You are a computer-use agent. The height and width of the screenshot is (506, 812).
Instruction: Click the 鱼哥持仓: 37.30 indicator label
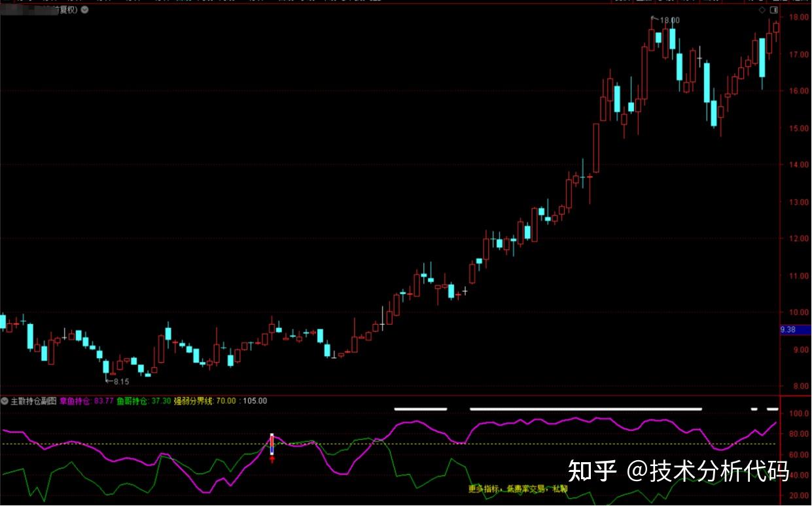click(x=144, y=401)
